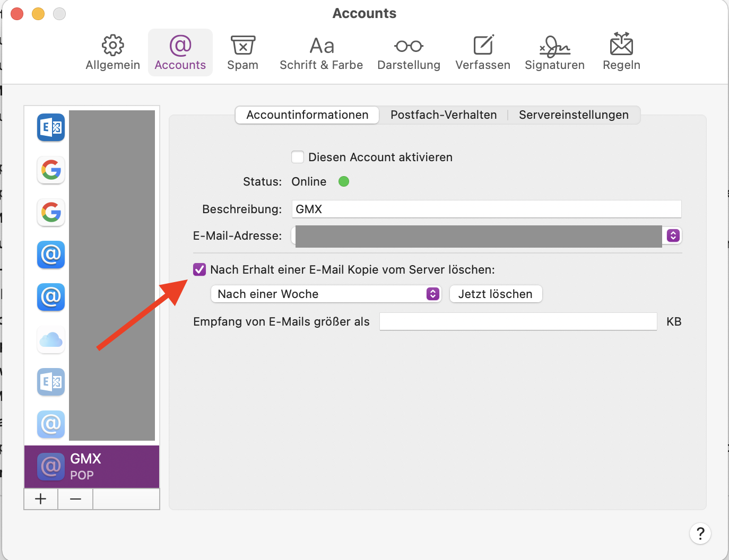Select the GMX POP account row
Image resolution: width=729 pixels, height=560 pixels.
pyautogui.click(x=92, y=467)
